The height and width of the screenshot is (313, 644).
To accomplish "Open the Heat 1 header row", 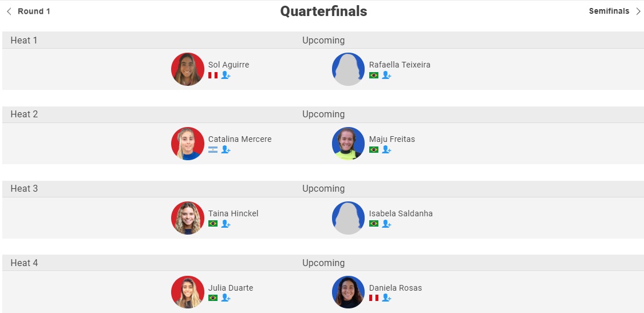I will [323, 40].
